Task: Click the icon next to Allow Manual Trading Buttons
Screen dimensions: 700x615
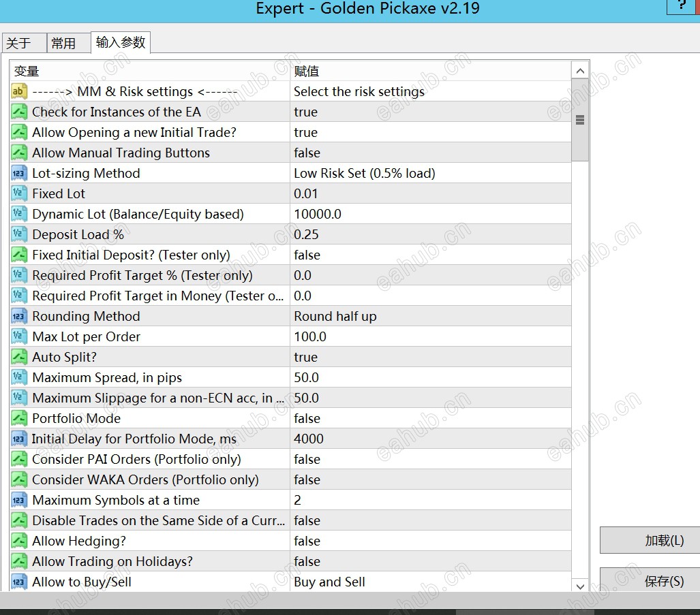Action: pyautogui.click(x=19, y=153)
